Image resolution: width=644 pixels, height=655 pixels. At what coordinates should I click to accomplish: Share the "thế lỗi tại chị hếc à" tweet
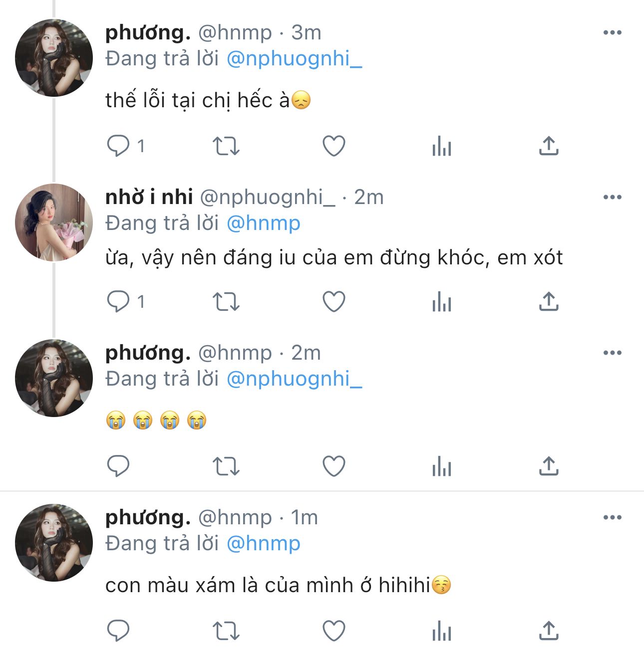click(x=549, y=146)
